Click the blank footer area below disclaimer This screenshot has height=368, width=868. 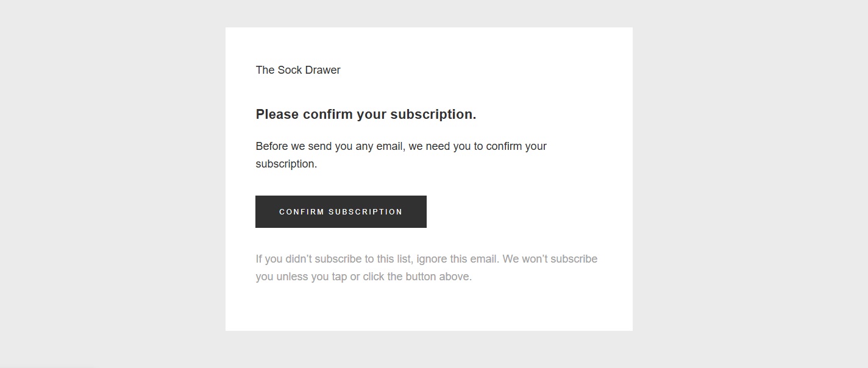coord(427,308)
